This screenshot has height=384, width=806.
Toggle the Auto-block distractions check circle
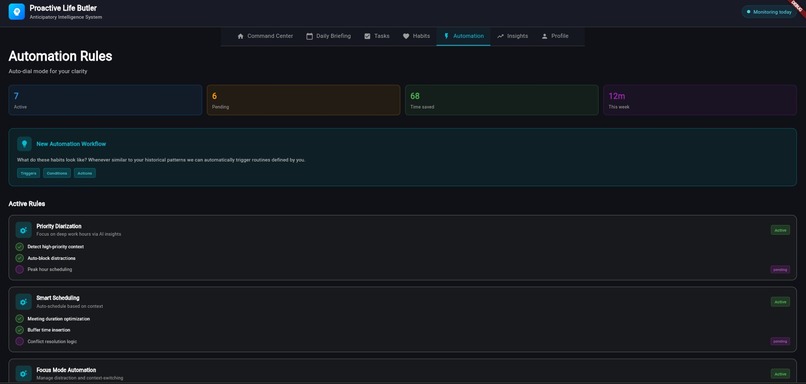pos(20,258)
